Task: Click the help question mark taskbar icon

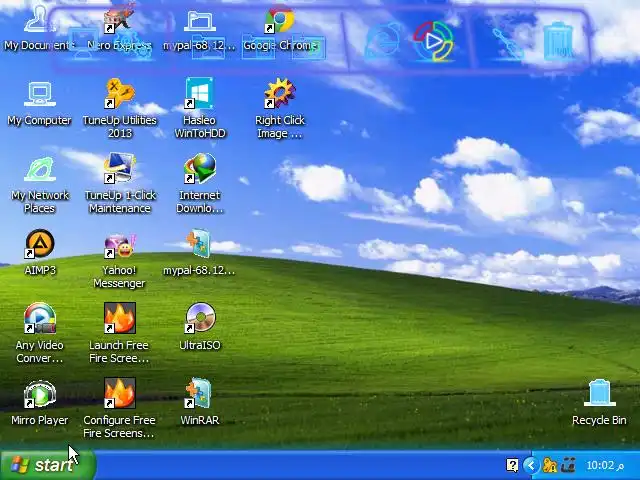Action: (512, 465)
